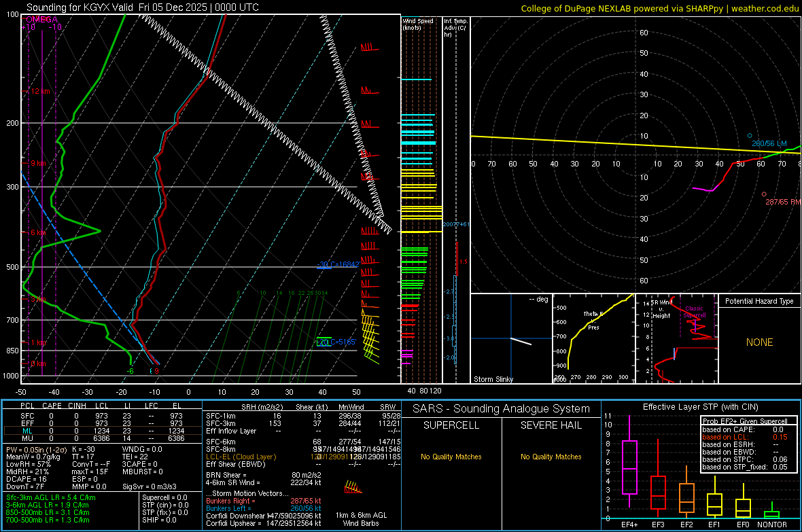The image size is (802, 532).
Task: Click the weather.cod.edu NEXLAB credit text
Action: pyautogui.click(x=659, y=8)
